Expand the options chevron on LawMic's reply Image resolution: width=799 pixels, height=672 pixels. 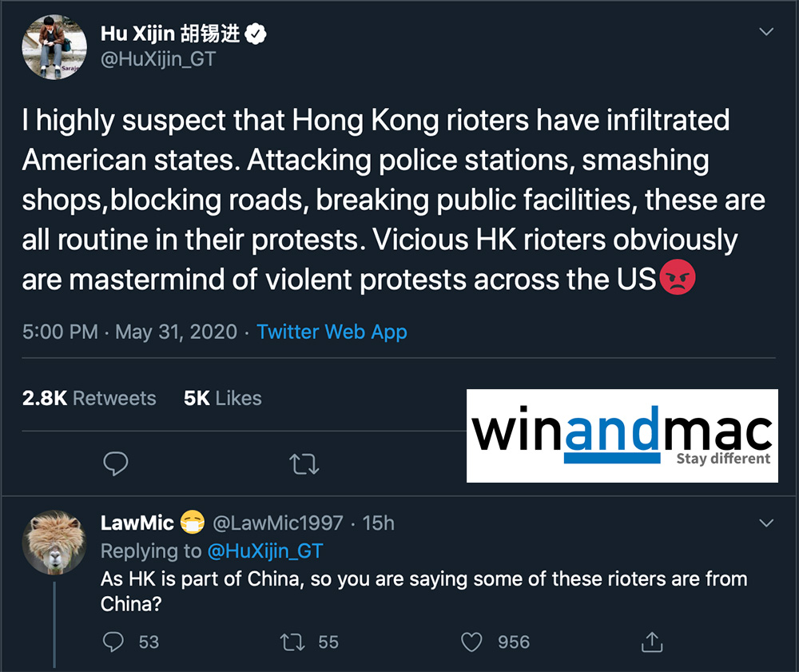point(766,523)
